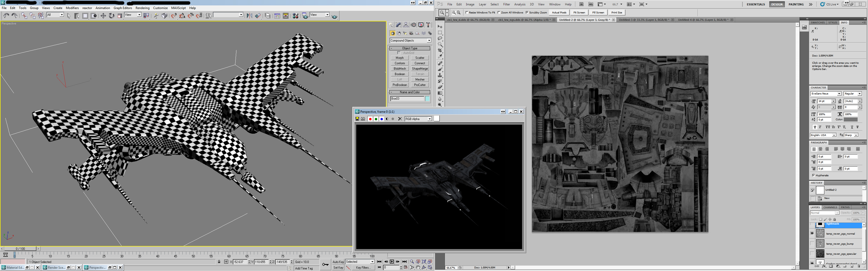The height and width of the screenshot is (271, 868).
Task: Expand the EveSans Neue font dropdown
Action: click(x=839, y=94)
